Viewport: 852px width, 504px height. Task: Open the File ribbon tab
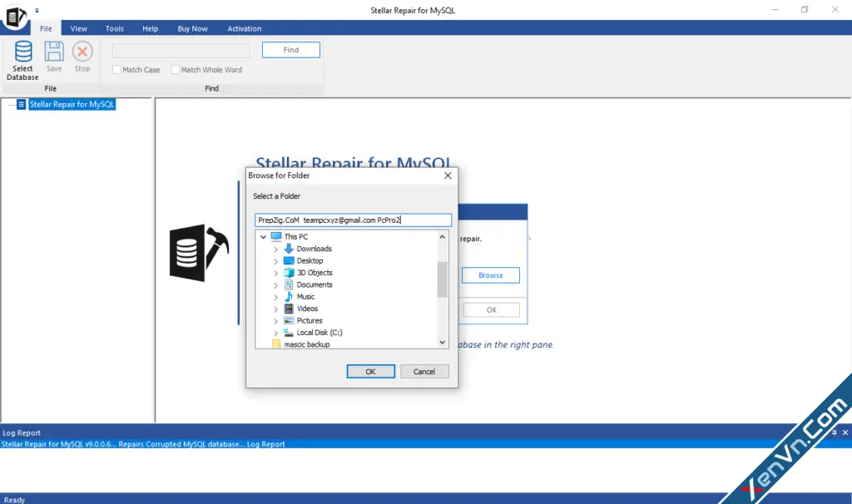point(46,28)
